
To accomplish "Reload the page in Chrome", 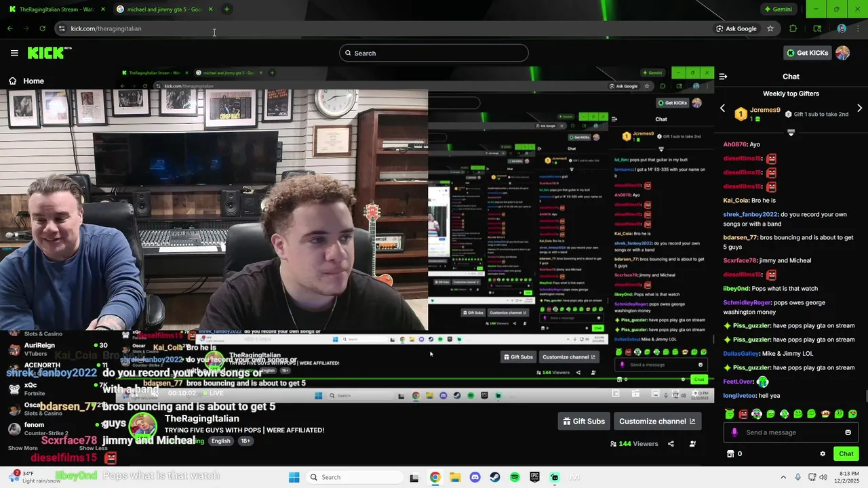I will tap(42, 28).
